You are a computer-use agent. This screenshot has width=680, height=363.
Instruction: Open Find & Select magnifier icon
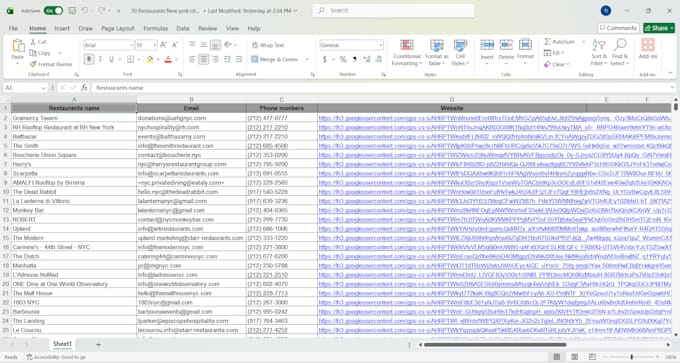(620, 45)
